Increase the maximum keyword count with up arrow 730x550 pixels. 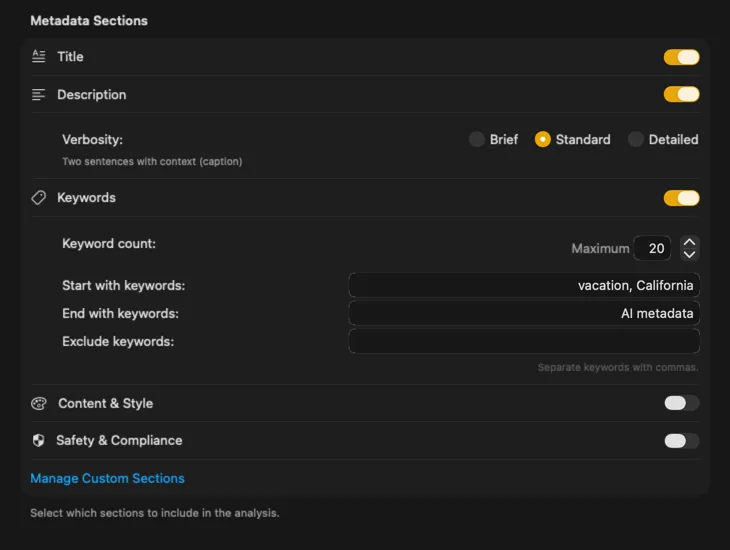click(689, 242)
